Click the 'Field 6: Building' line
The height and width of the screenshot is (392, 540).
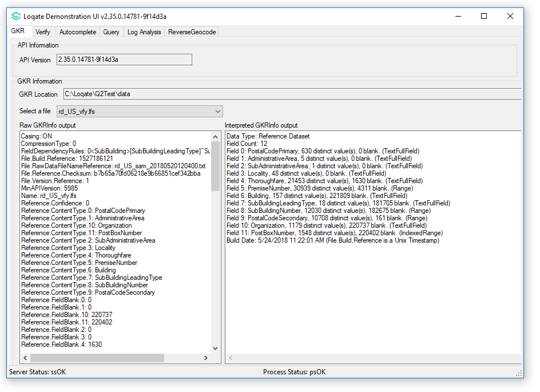tap(317, 196)
